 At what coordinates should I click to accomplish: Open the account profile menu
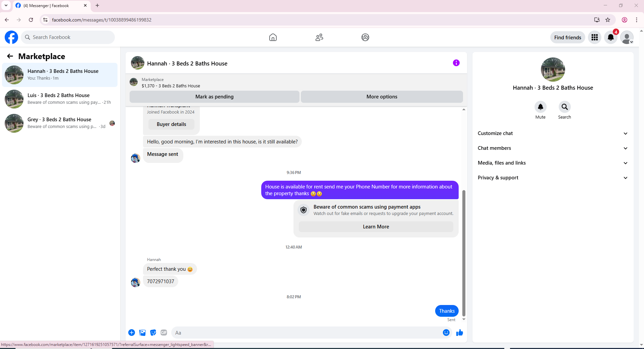(x=627, y=37)
